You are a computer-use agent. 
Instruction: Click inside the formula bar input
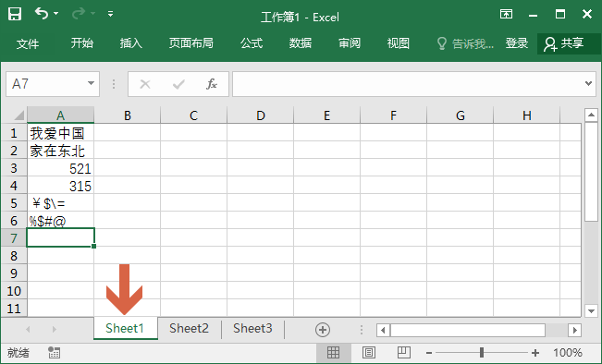[407, 84]
